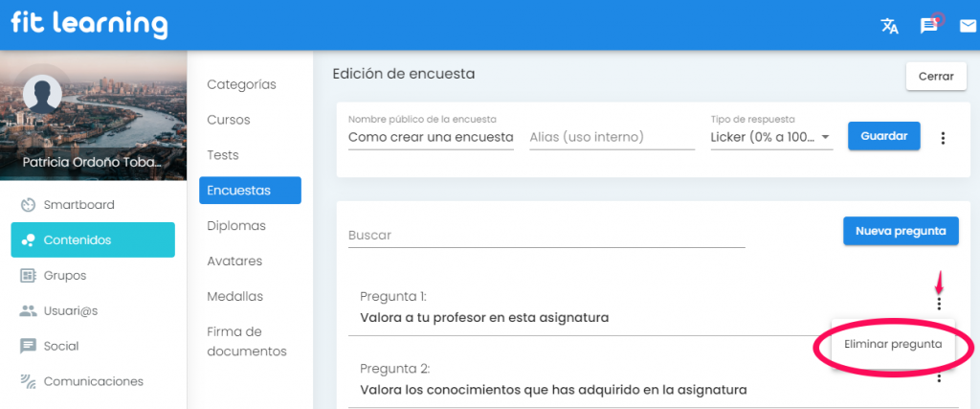Click the Nueva pregunta button
Screen dimensions: 980x409
pyautogui.click(x=900, y=231)
